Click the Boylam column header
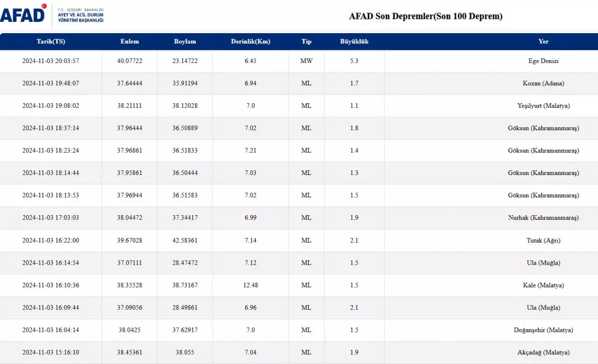The image size is (598, 364). [185, 42]
